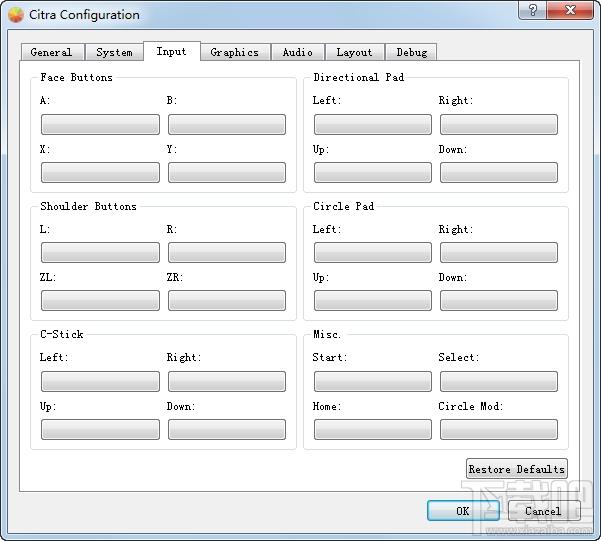Bind the Directional Pad Right key
The image size is (601, 541).
[499, 124]
